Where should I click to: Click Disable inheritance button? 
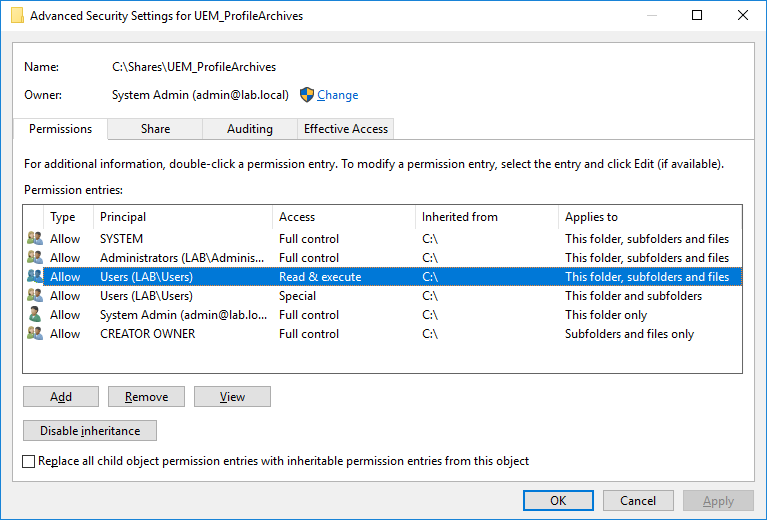tap(90, 431)
